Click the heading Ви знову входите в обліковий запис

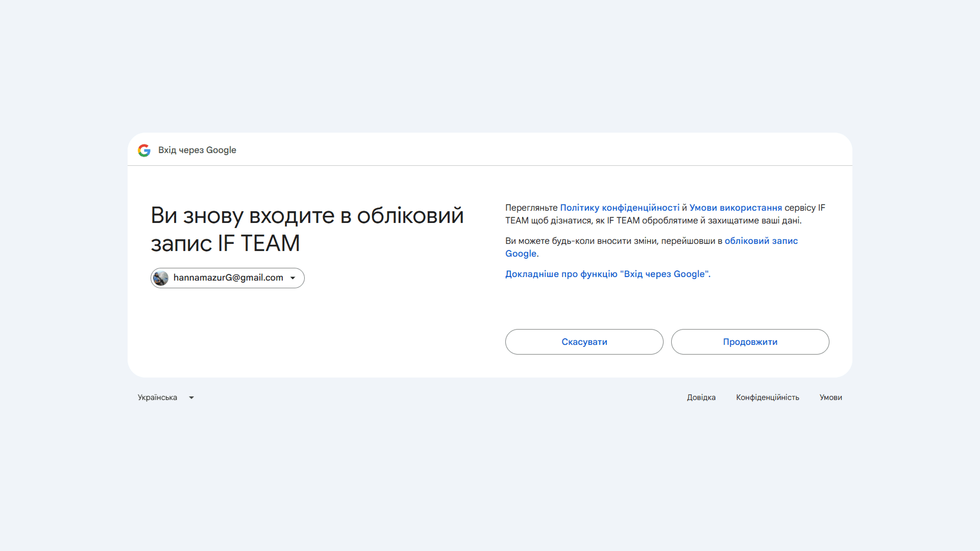pos(307,229)
